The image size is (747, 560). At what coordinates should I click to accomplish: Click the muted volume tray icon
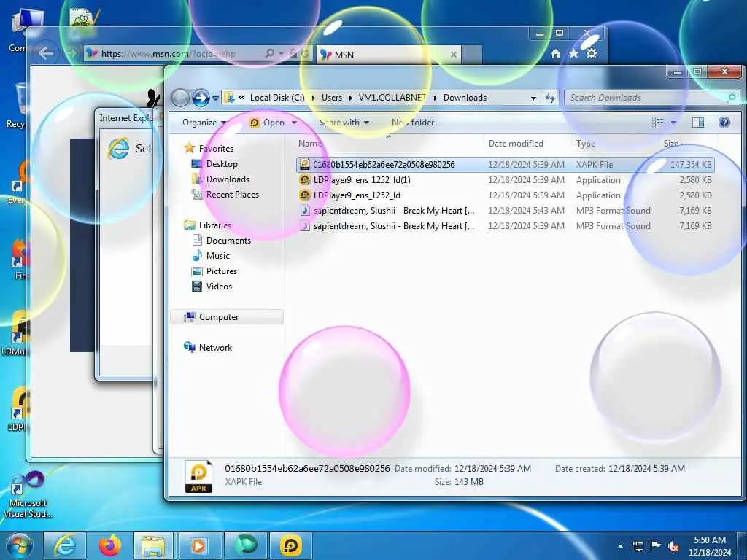coord(673,547)
